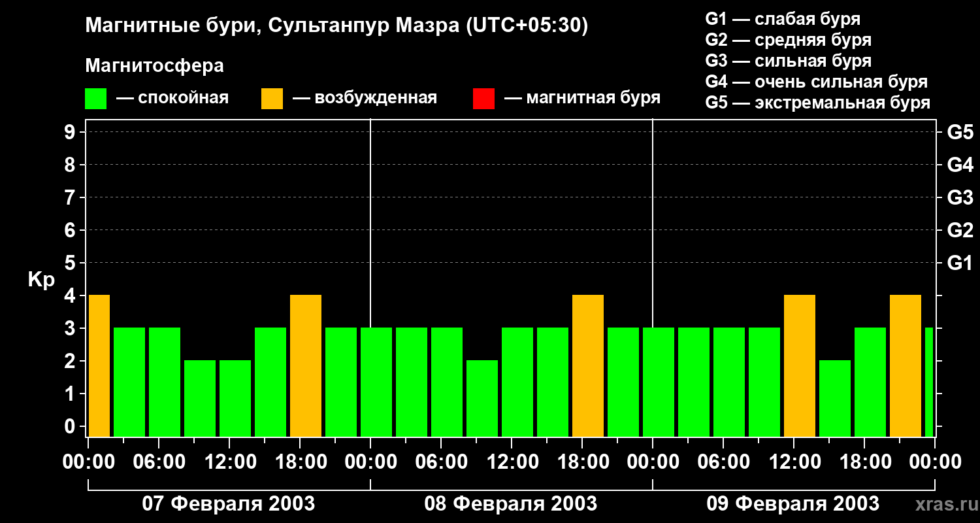Click the green Kp 2 bar on 09 Февраля

pos(835,399)
